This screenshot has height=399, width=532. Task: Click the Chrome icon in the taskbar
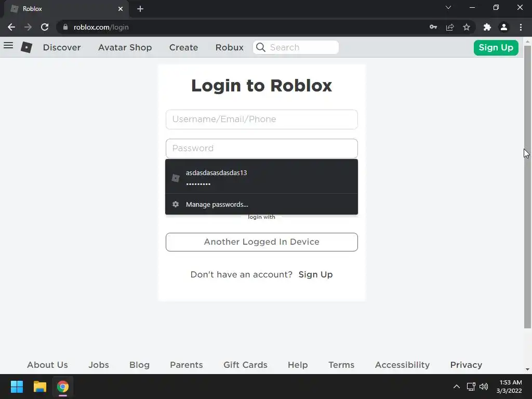click(62, 387)
